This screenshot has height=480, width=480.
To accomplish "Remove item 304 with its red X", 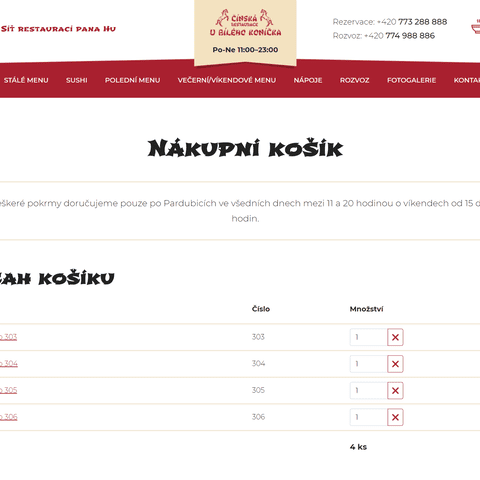I will point(395,364).
